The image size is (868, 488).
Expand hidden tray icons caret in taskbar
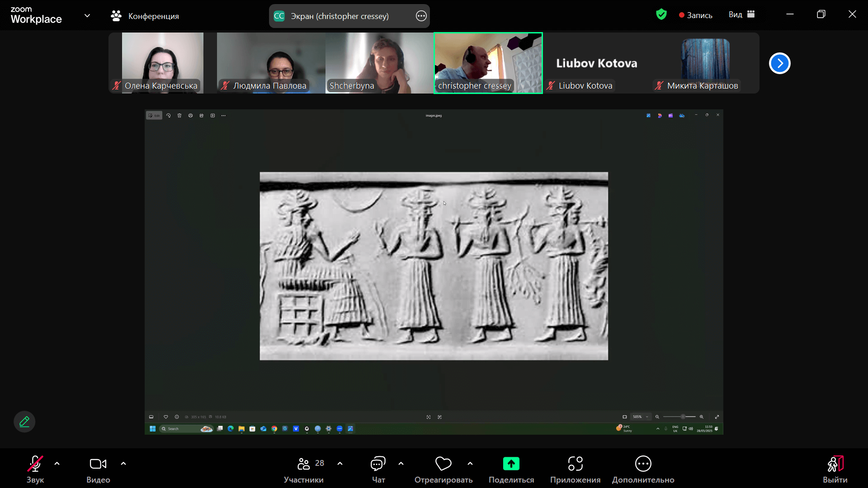(658, 429)
